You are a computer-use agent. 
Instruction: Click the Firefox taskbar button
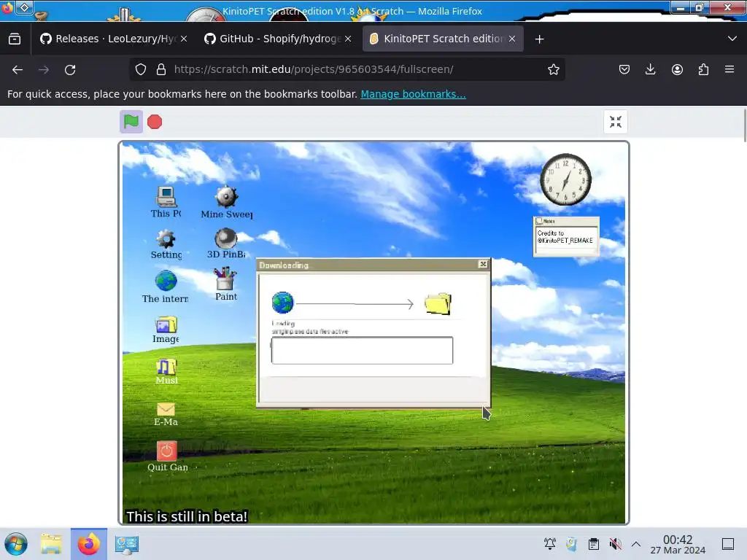(x=88, y=544)
